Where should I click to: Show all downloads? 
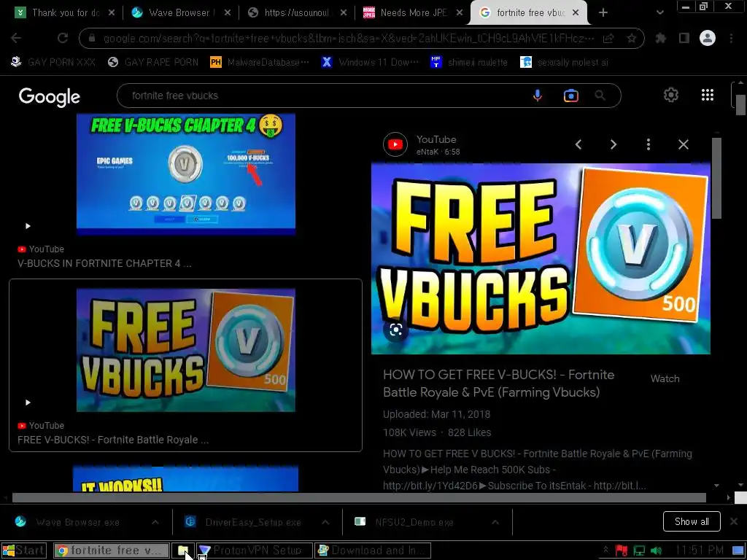point(692,521)
